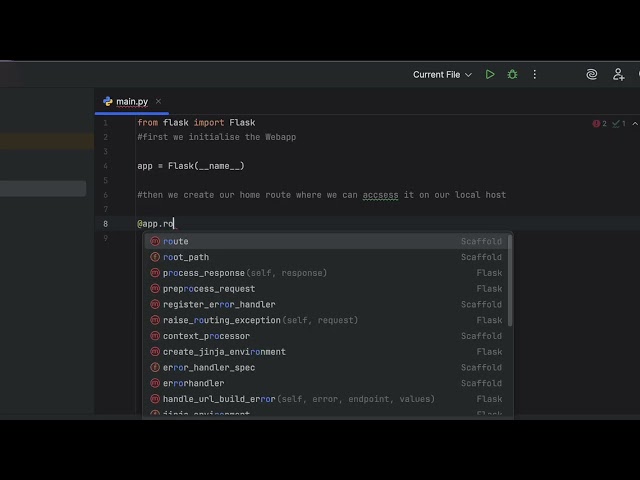Click the method icon beside preprocess_request
Screen dimensions: 640x480
pyautogui.click(x=155, y=289)
